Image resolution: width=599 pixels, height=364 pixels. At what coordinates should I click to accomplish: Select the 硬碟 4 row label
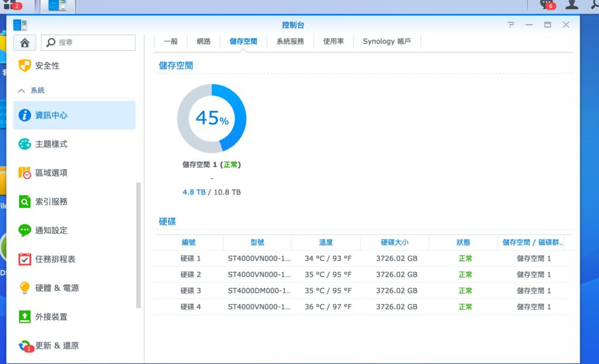pos(191,306)
